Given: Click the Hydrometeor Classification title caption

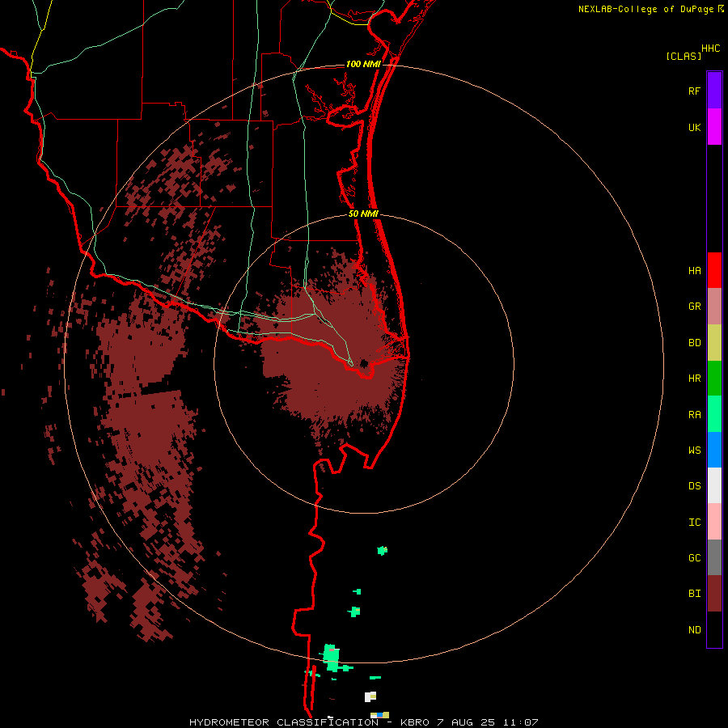Looking at the screenshot, I should 363,722.
